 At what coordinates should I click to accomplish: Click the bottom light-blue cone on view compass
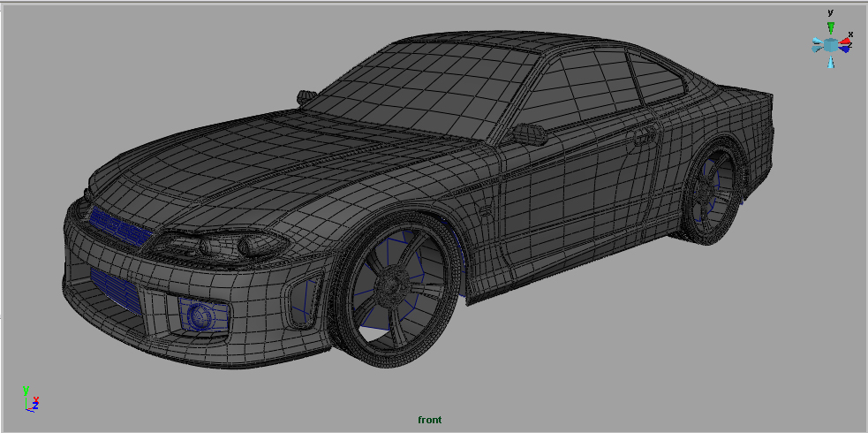830,62
